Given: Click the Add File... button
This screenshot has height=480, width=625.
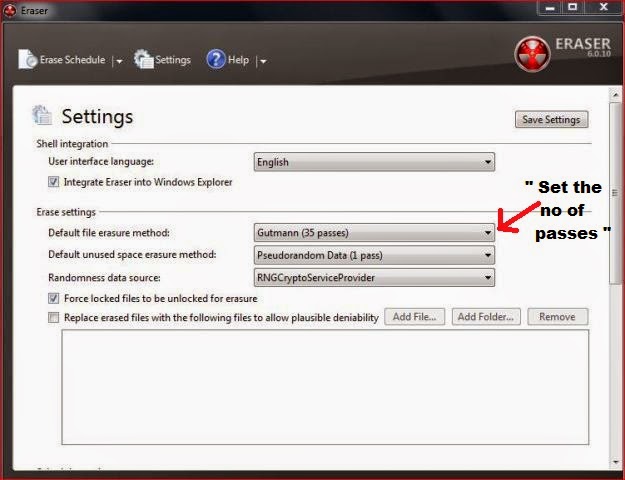Looking at the screenshot, I should click(x=415, y=317).
